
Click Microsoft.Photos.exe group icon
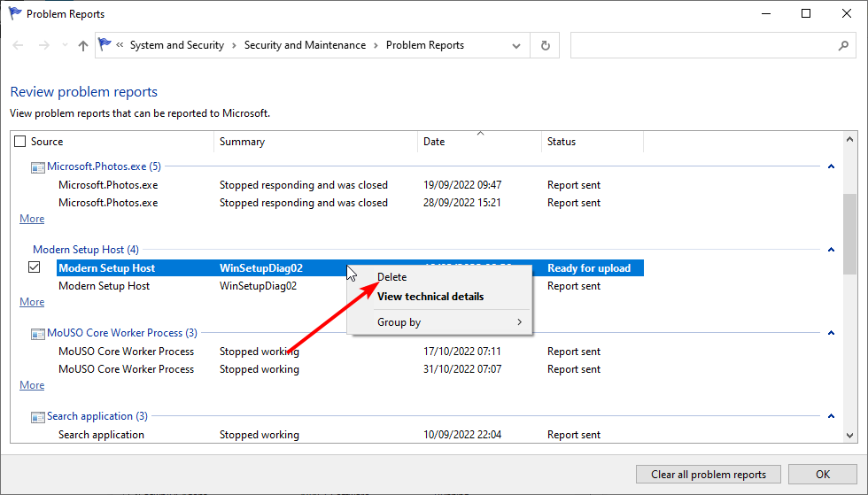[x=37, y=167]
